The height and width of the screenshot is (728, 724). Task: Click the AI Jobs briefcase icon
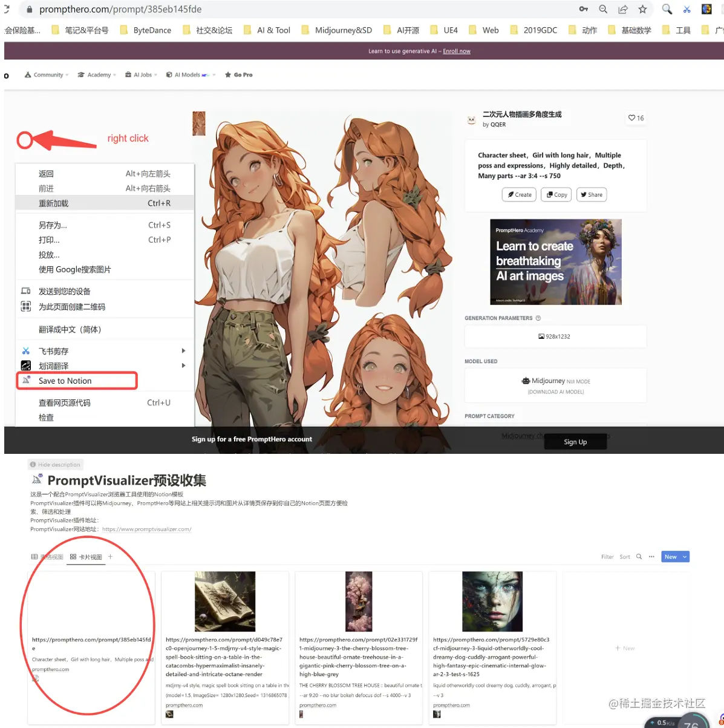click(x=127, y=74)
